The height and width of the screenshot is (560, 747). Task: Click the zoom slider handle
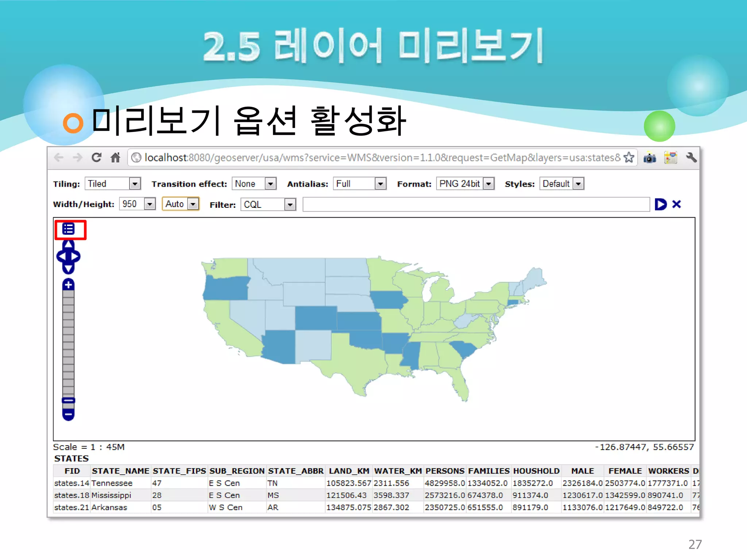pos(68,400)
